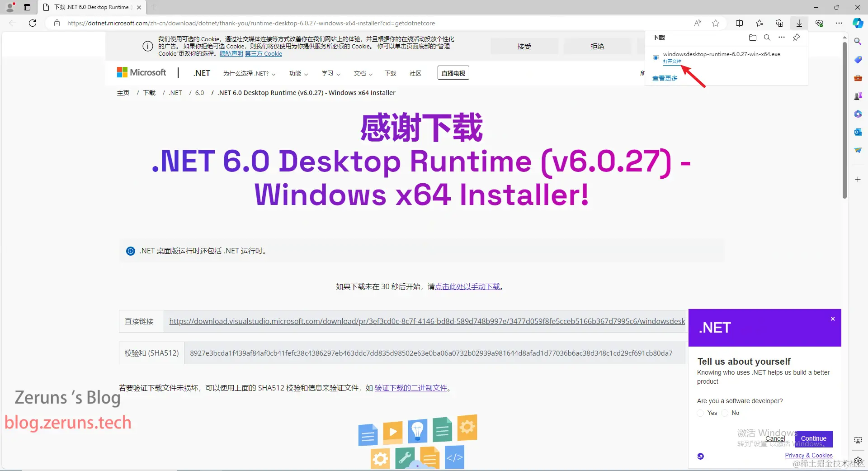Search downloads with magnifier icon
The image size is (868, 471).
[767, 38]
